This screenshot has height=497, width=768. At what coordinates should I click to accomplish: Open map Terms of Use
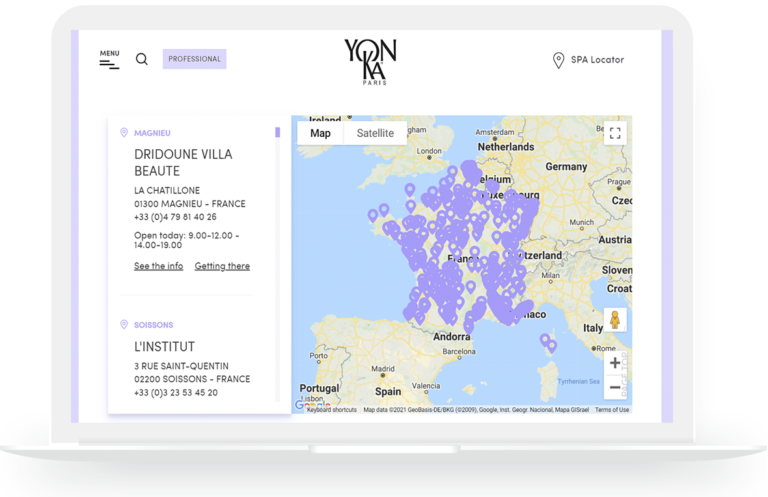pos(612,410)
